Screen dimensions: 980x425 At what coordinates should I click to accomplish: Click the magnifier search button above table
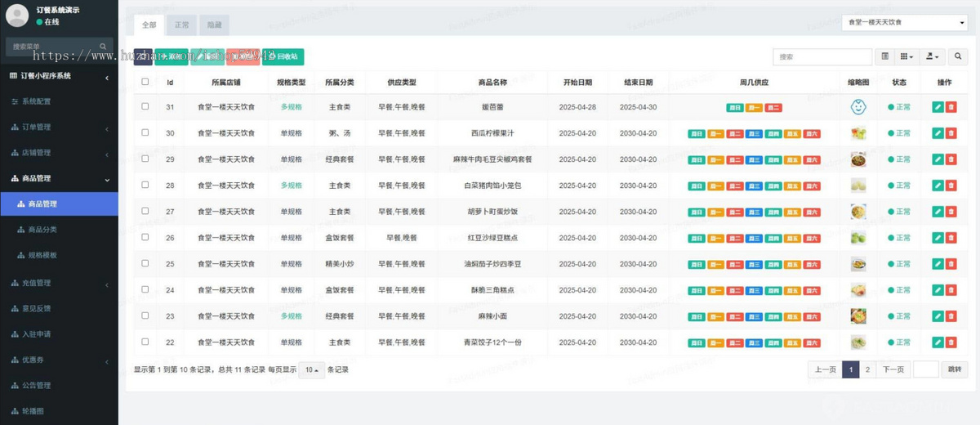(958, 56)
